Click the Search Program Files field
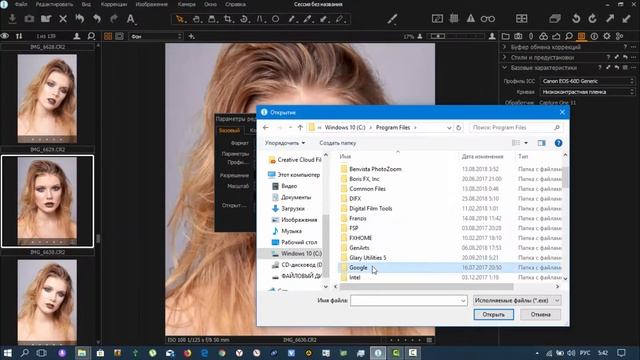 pyautogui.click(x=516, y=128)
